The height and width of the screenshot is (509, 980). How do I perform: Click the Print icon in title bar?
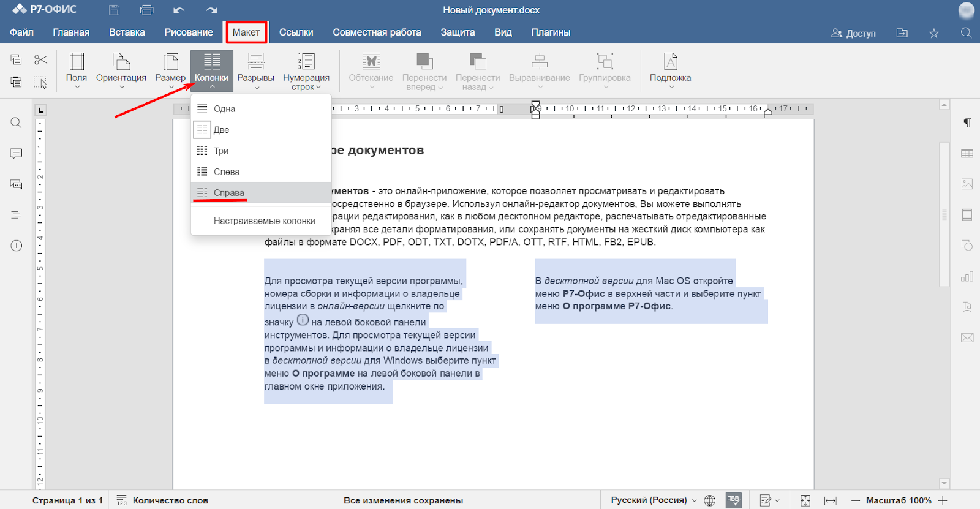[146, 10]
